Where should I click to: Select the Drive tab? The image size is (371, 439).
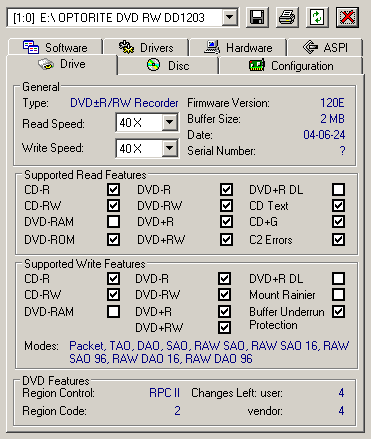point(62,64)
